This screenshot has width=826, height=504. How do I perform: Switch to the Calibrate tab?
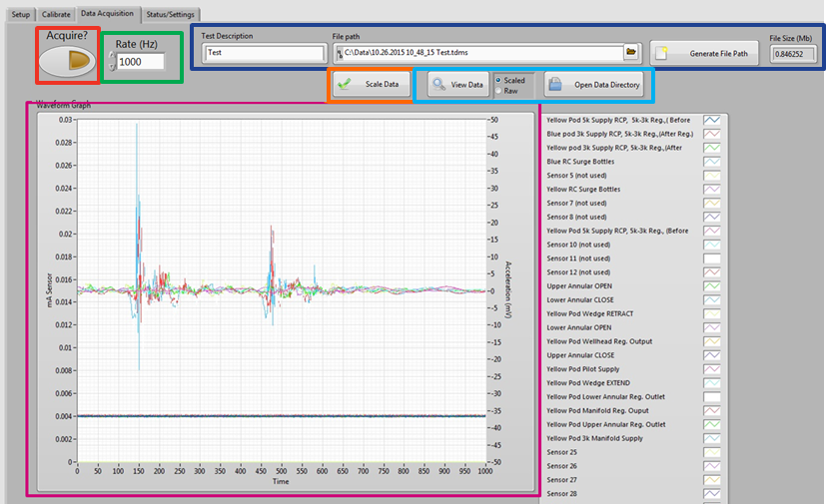[x=55, y=15]
